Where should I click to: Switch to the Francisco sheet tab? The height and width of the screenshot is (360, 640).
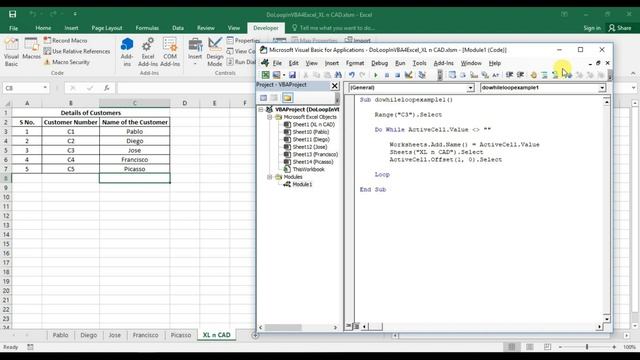point(145,335)
